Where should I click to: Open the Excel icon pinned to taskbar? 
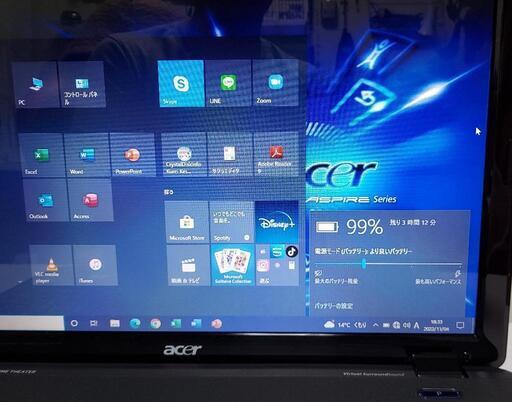click(x=176, y=323)
